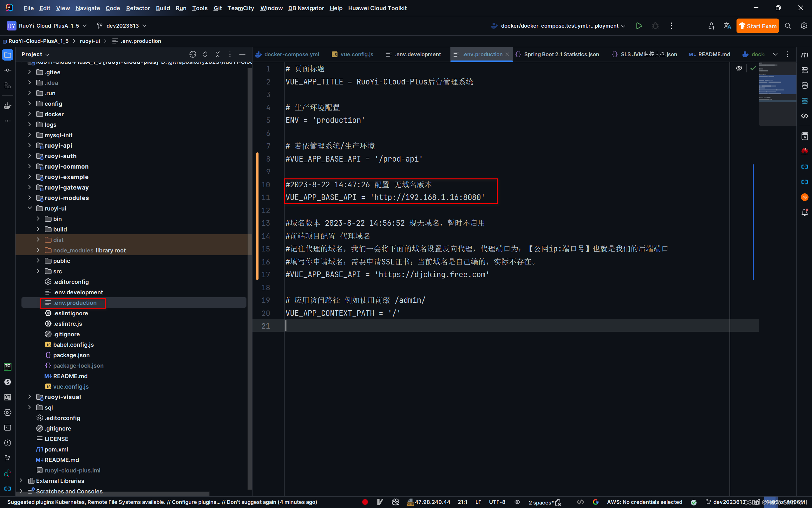Open the Git tool window
Viewport: 812px width, 508px height.
pyautogui.click(x=7, y=458)
